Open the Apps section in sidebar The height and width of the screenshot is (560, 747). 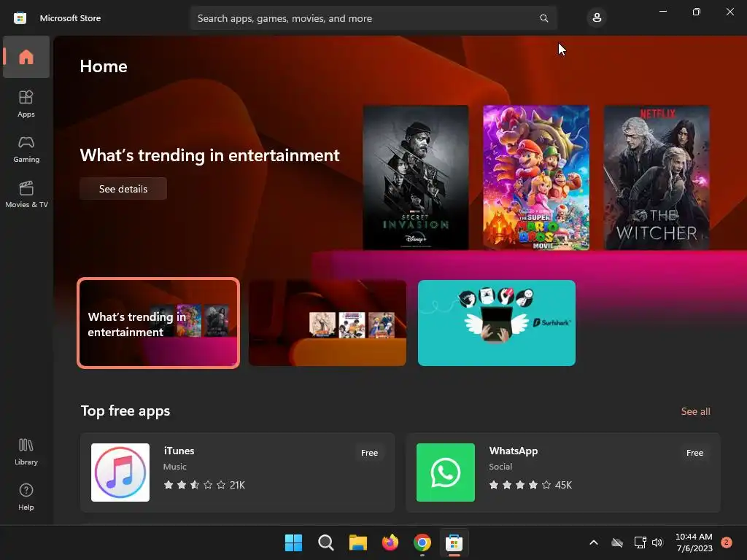pyautogui.click(x=26, y=104)
